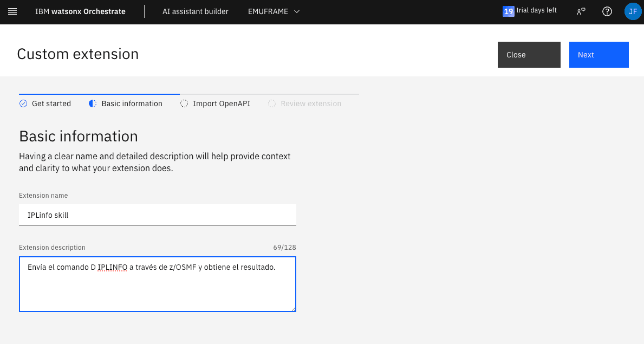
Task: Go to the Get started step
Action: pos(51,103)
